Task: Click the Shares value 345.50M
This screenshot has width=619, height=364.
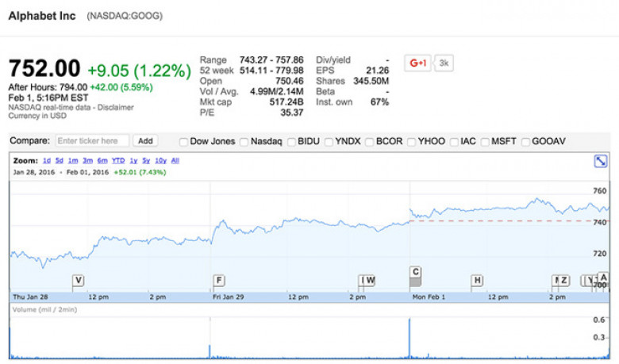Action: pyautogui.click(x=371, y=81)
